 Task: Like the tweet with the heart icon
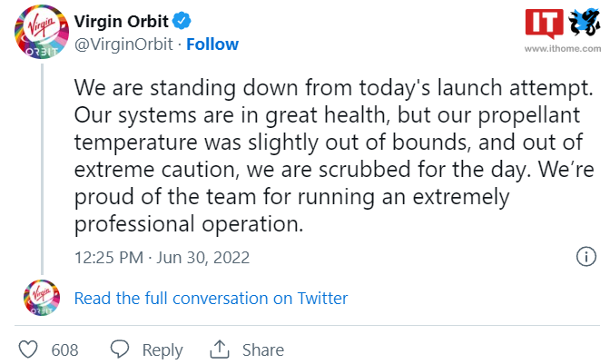tap(28, 349)
